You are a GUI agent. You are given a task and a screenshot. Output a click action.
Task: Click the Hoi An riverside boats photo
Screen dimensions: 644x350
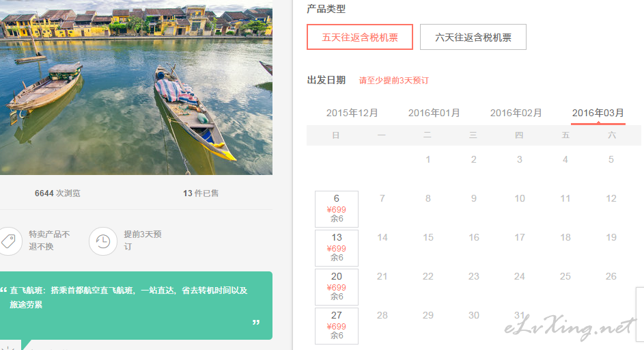click(x=136, y=87)
